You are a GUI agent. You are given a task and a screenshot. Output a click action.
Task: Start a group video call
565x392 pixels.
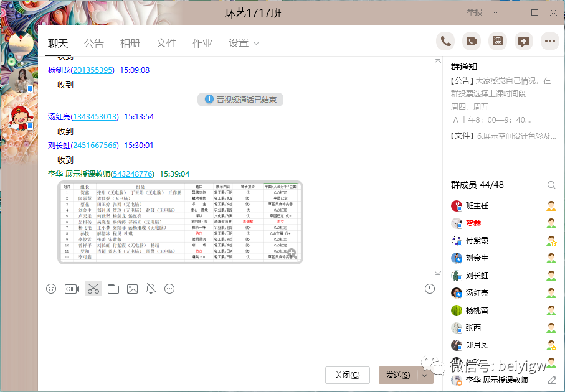pyautogui.click(x=472, y=42)
